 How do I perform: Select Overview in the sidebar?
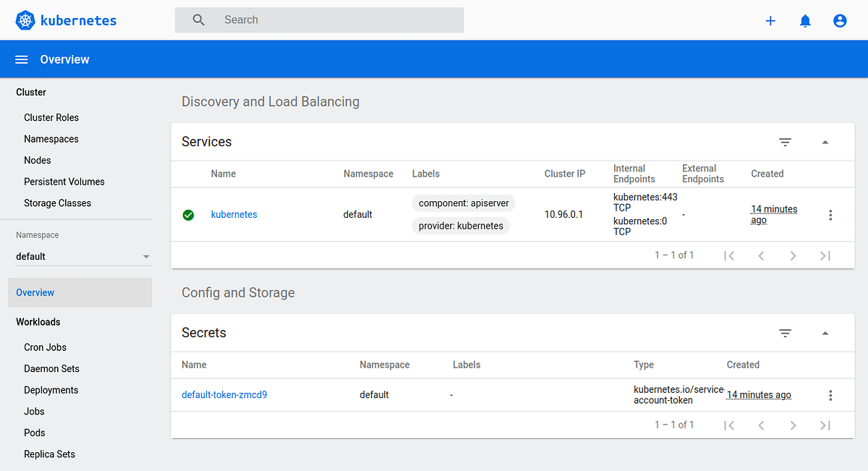click(x=35, y=292)
